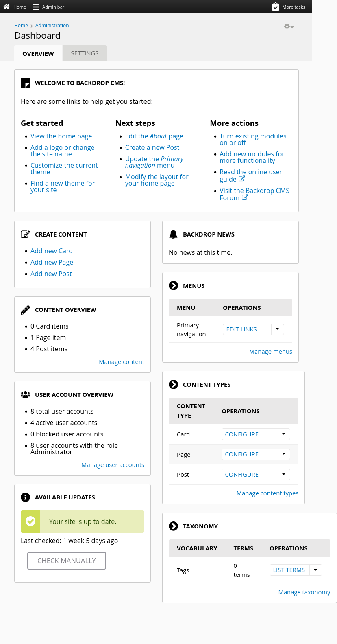Expand the Edit Links dropdown arrow
This screenshot has height=644, width=337.
tap(277, 329)
